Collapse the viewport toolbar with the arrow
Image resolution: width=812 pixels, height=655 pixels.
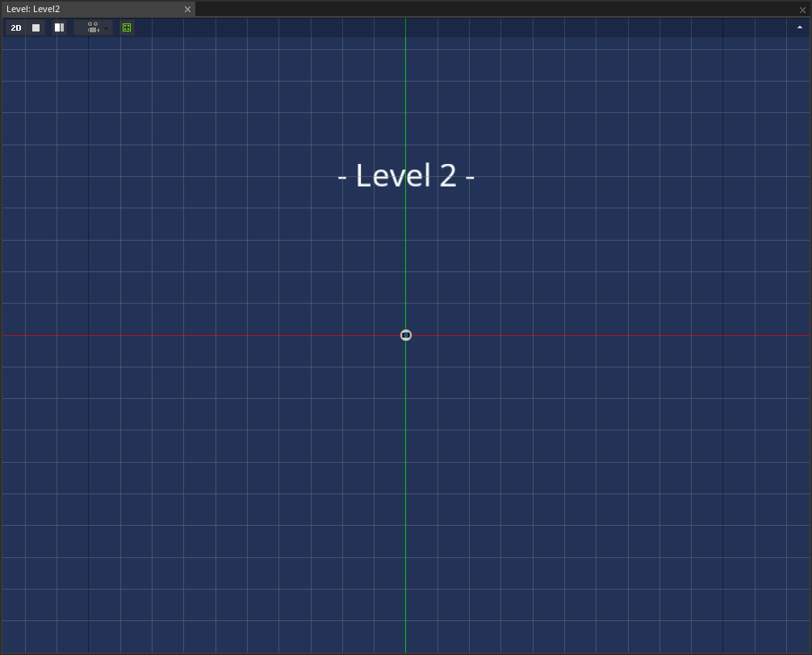coord(800,27)
